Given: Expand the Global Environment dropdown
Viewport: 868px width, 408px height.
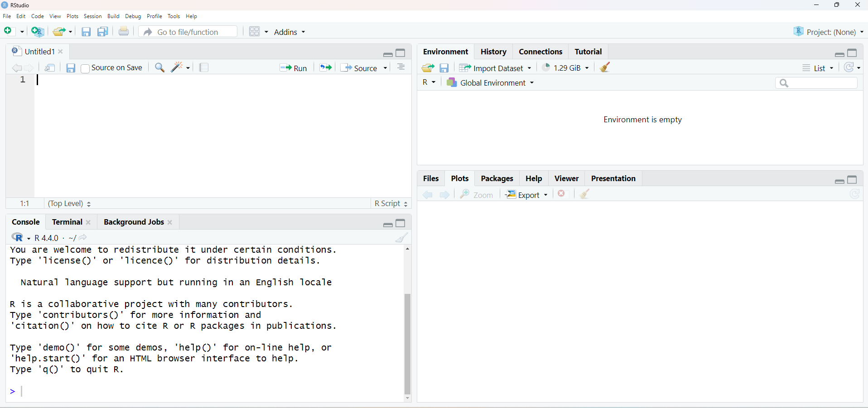Looking at the screenshot, I should pos(492,83).
